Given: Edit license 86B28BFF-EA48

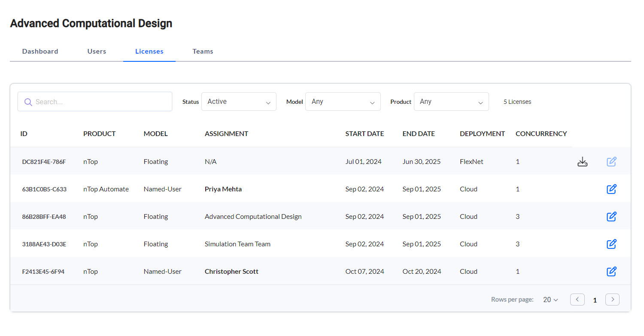Looking at the screenshot, I should point(611,217).
